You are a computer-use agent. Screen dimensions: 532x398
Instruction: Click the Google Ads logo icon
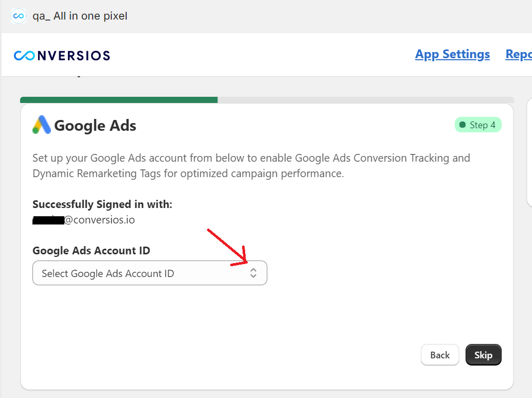coord(42,125)
